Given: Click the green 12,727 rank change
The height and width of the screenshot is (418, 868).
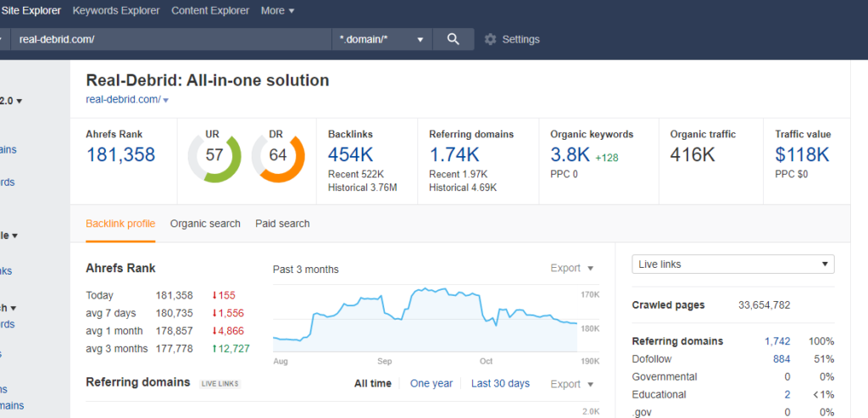Looking at the screenshot, I should click(231, 348).
